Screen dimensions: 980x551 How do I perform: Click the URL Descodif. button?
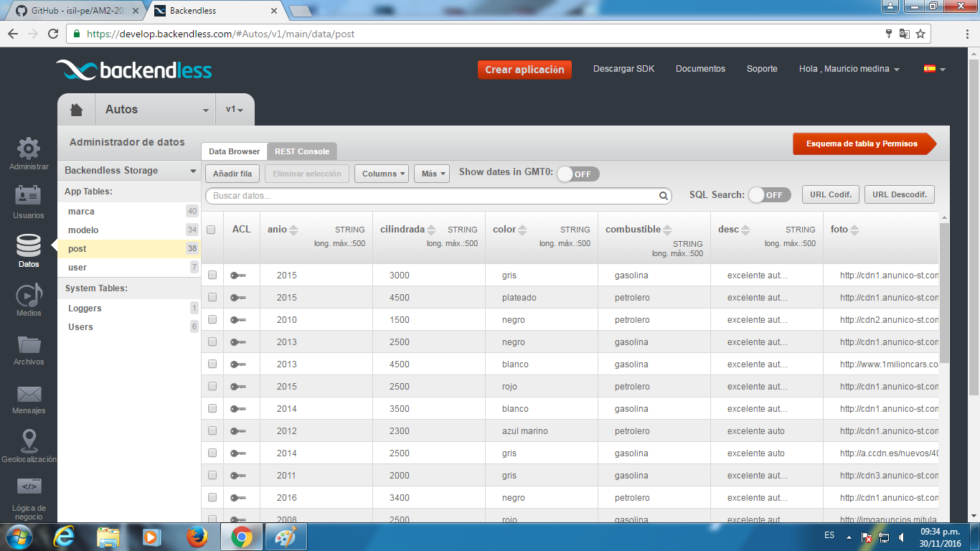(x=900, y=194)
